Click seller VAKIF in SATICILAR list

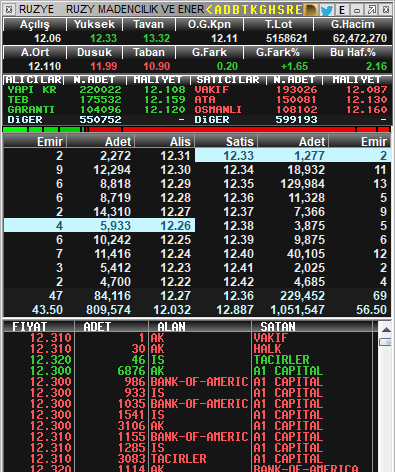coord(212,90)
